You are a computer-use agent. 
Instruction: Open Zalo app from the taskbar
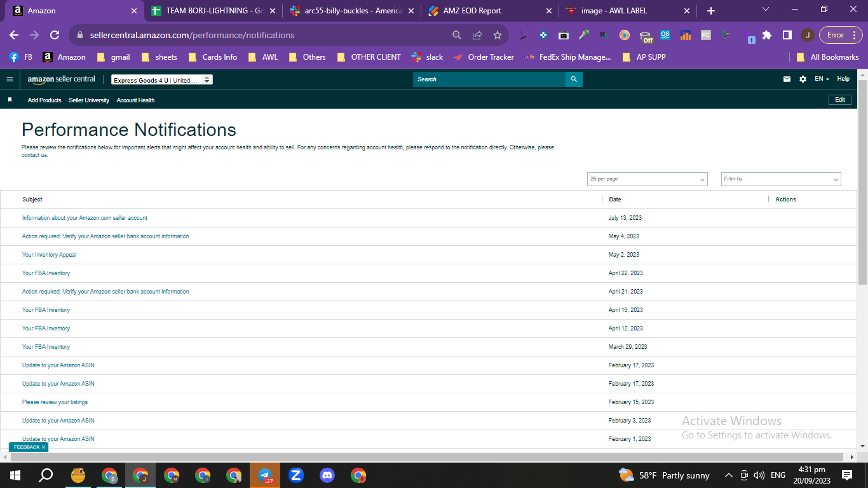pyautogui.click(x=296, y=475)
